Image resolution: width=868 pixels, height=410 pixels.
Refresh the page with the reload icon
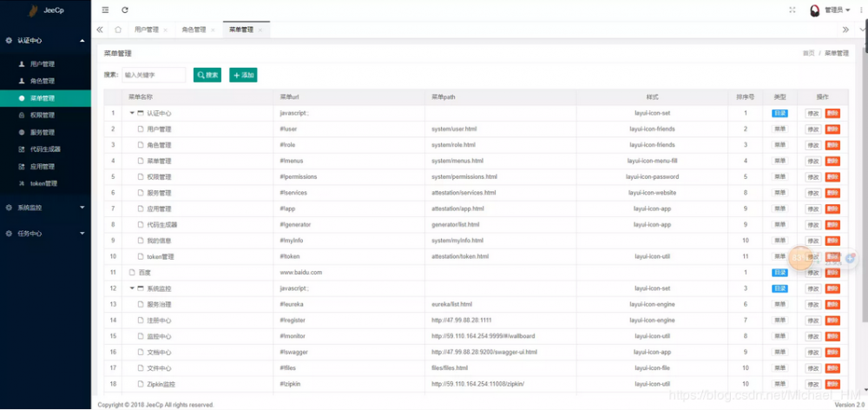[125, 10]
